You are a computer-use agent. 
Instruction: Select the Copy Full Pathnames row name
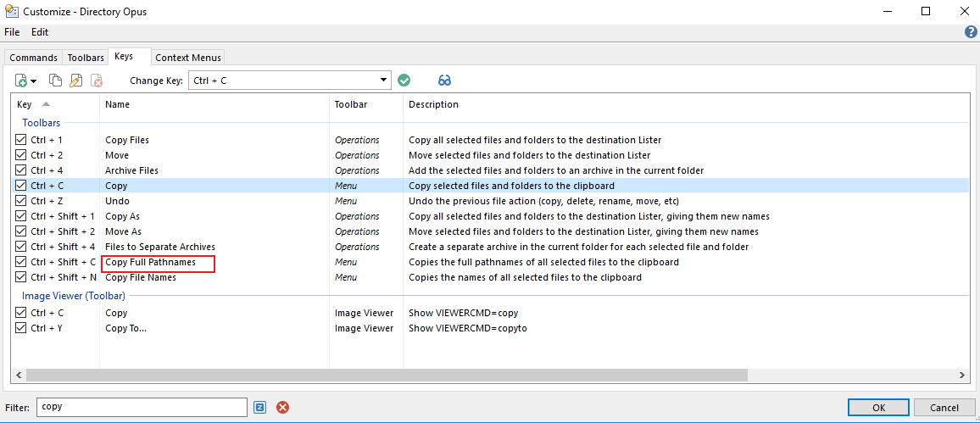point(151,263)
